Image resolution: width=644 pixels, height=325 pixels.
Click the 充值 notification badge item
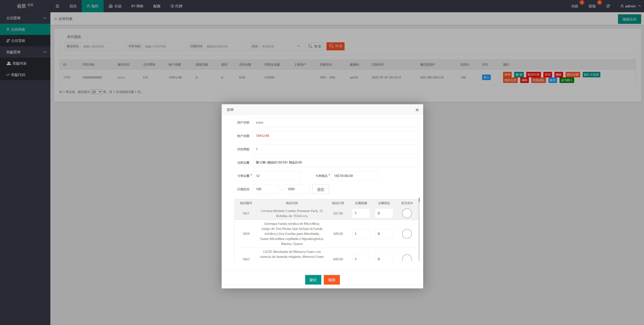(574, 6)
